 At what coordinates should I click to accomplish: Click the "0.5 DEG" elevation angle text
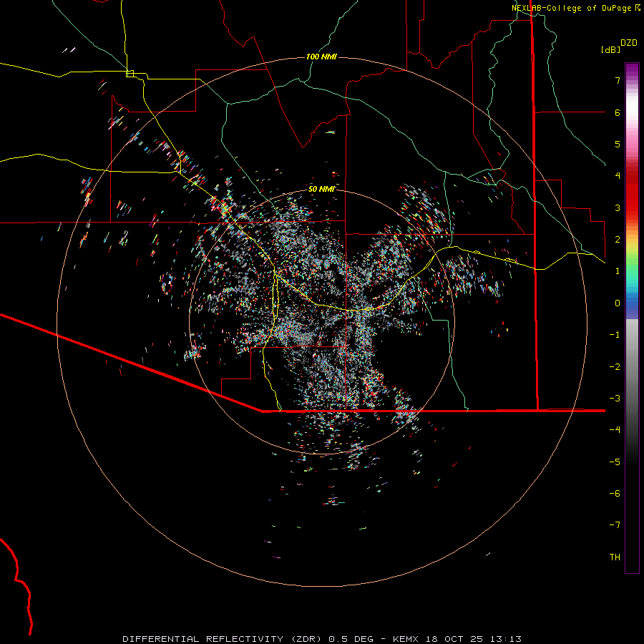351,639
